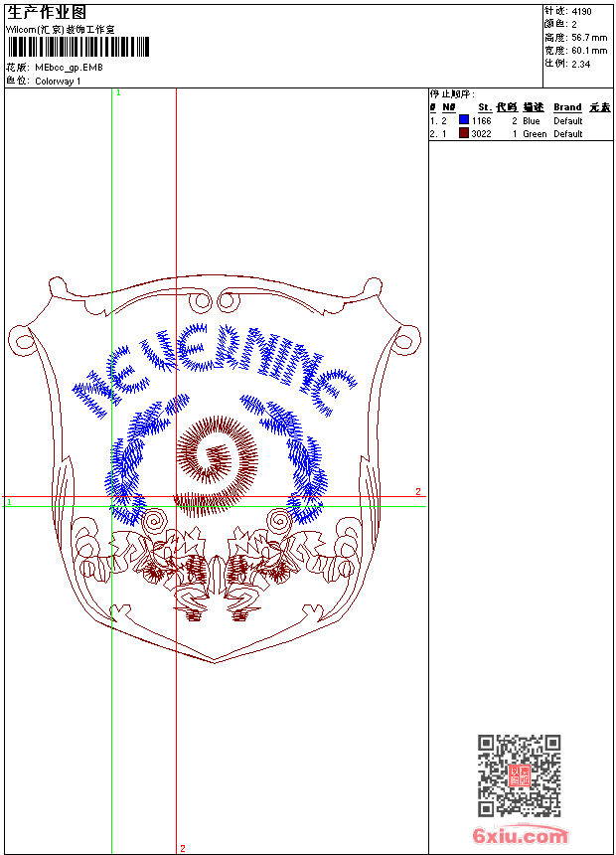Click the red marker '2' at right of horizontal guide
616x855 pixels.
pos(418,491)
